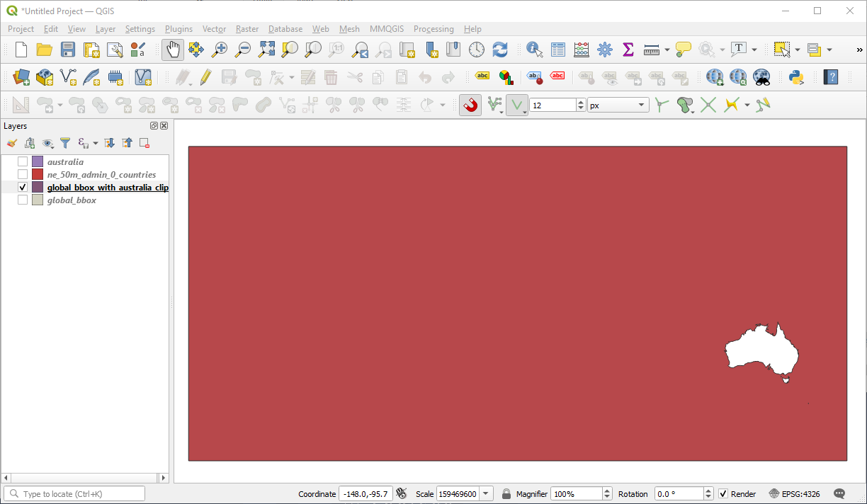Viewport: 867px width, 504px height.
Task: Click the EPSG:4326 CRS button
Action: pyautogui.click(x=795, y=494)
